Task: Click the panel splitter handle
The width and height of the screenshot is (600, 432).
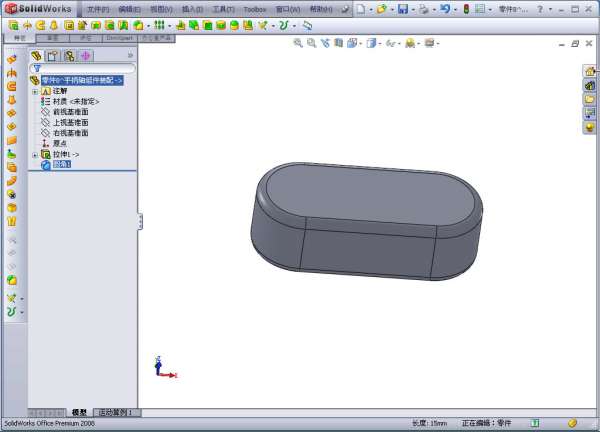Action: click(140, 222)
